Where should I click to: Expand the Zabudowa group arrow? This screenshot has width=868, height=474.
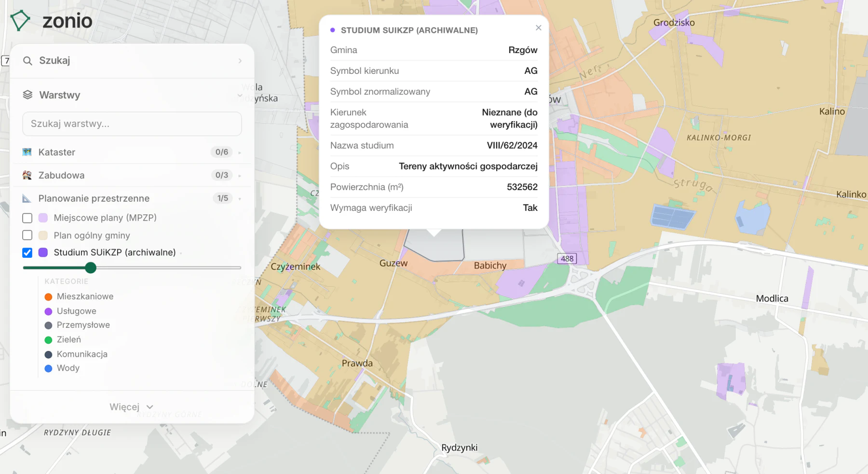pos(240,175)
